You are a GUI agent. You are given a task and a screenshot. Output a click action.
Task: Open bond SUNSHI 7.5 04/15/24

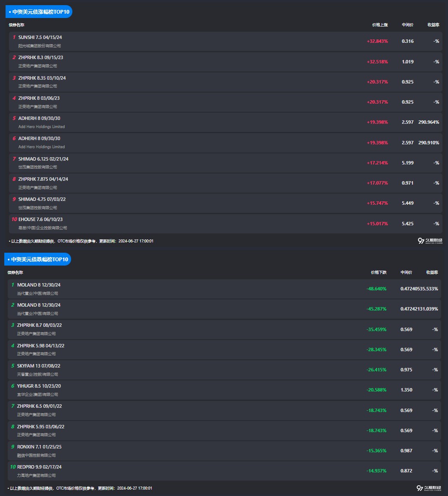(40, 37)
